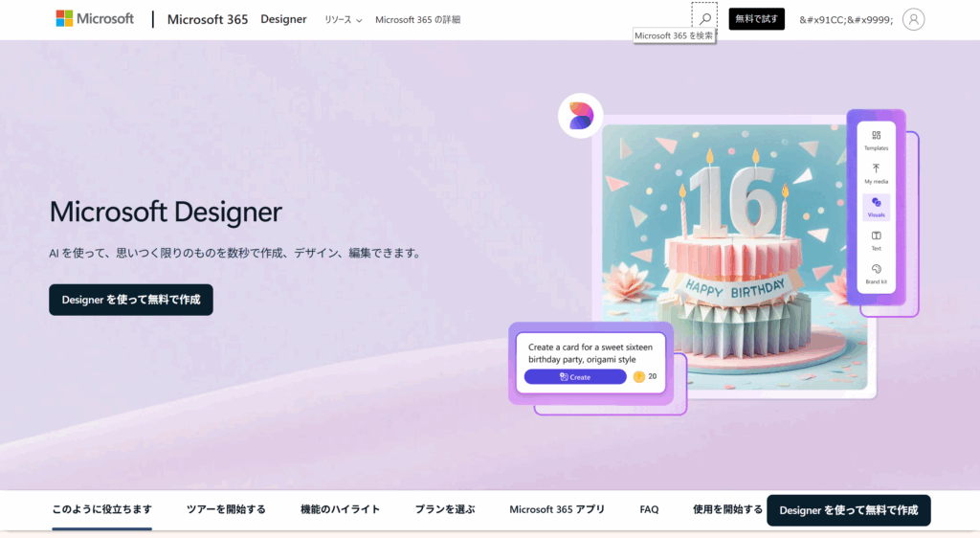Click bottom bar Designer を使って無料で作成 button
Screen dimensions: 980x538
pyautogui.click(x=848, y=510)
